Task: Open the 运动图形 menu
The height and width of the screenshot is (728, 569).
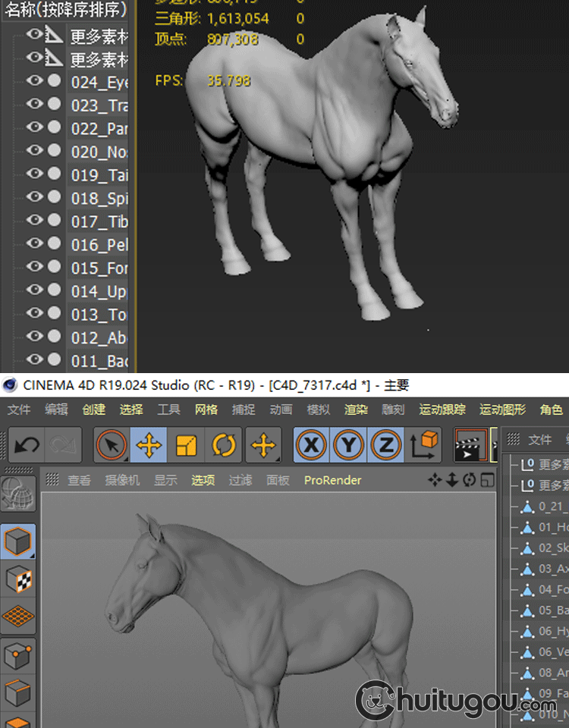Action: pos(502,409)
